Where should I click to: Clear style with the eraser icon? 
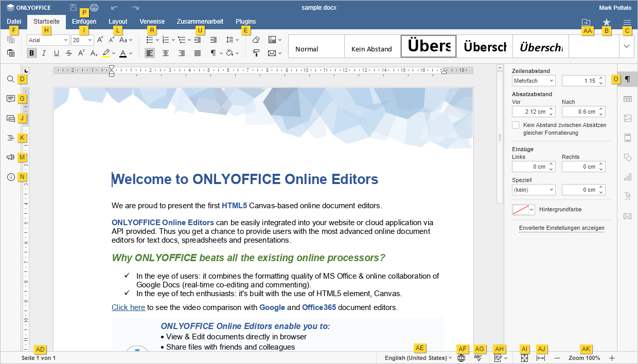[x=256, y=40]
